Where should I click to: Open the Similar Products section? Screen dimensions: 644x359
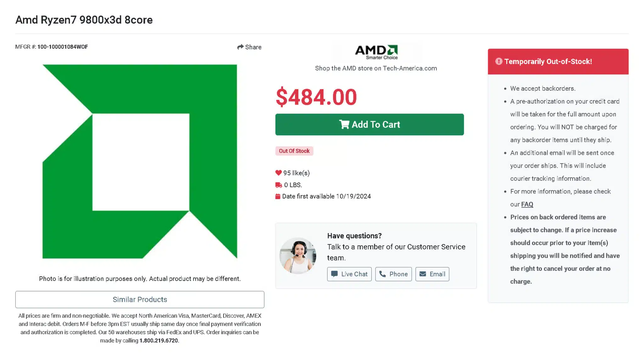point(140,299)
